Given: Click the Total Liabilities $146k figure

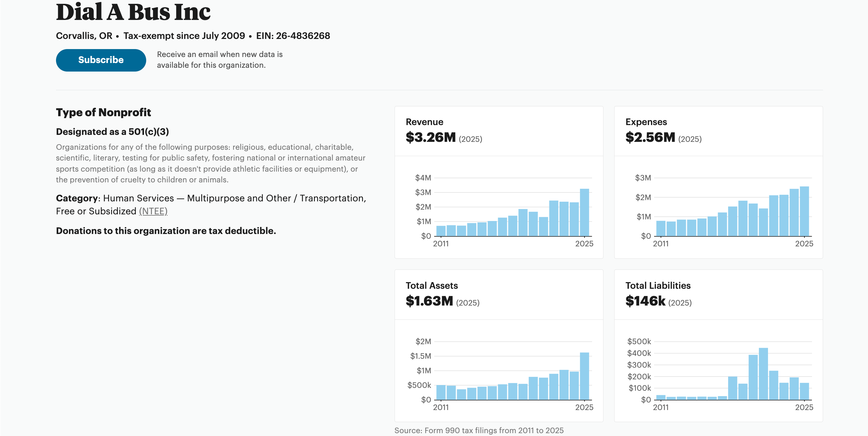Looking at the screenshot, I should coord(645,301).
